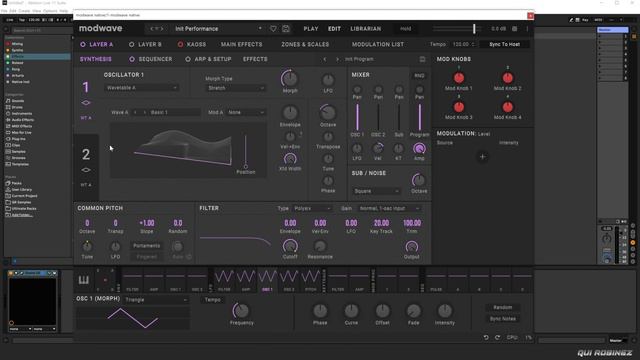Open the Wavetable A oscillator mode dropdown
640x360 pixels.
141,88
